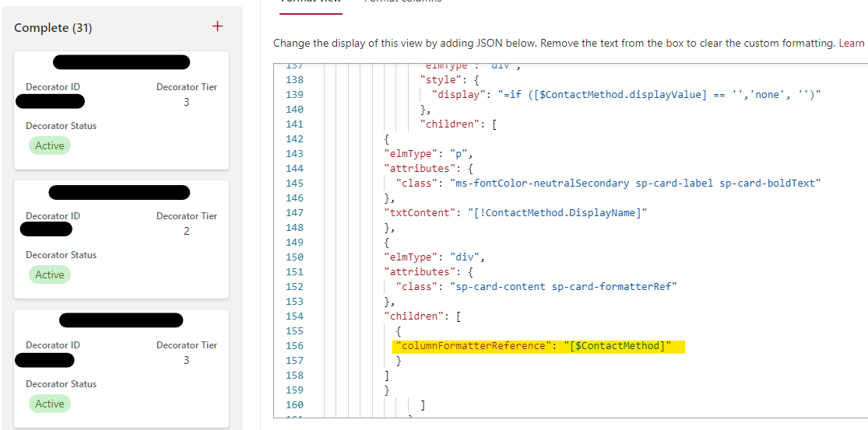The image size is (868, 430).
Task: Click the Complete (31) column header
Action: click(53, 28)
